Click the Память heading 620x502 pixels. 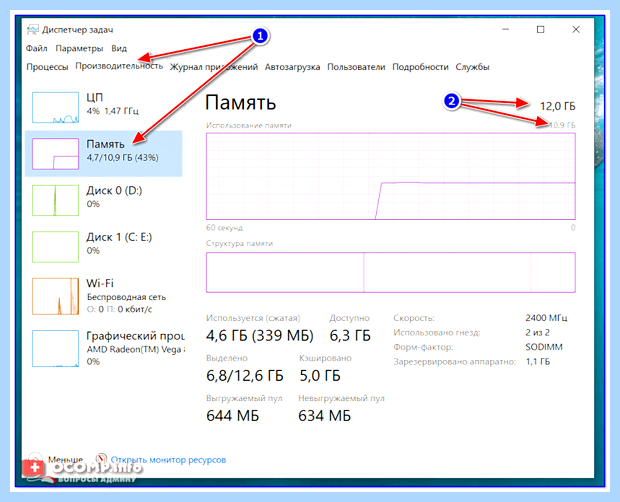240,103
